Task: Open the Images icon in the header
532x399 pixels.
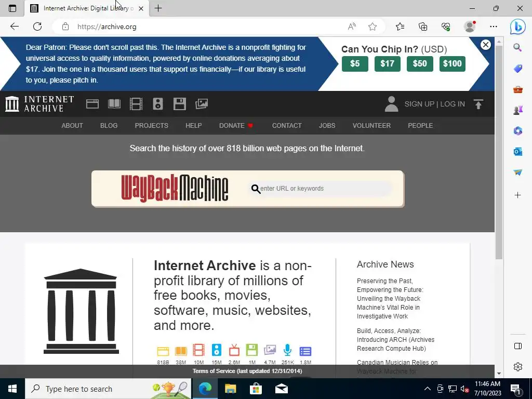Action: pos(202,104)
